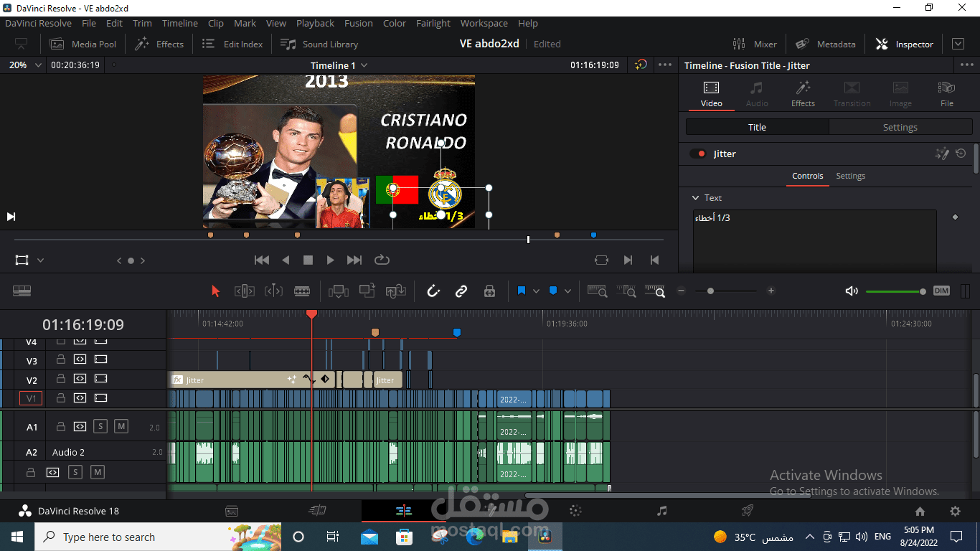The height and width of the screenshot is (551, 980).
Task: Open the Sound Library panel
Action: 319,44
